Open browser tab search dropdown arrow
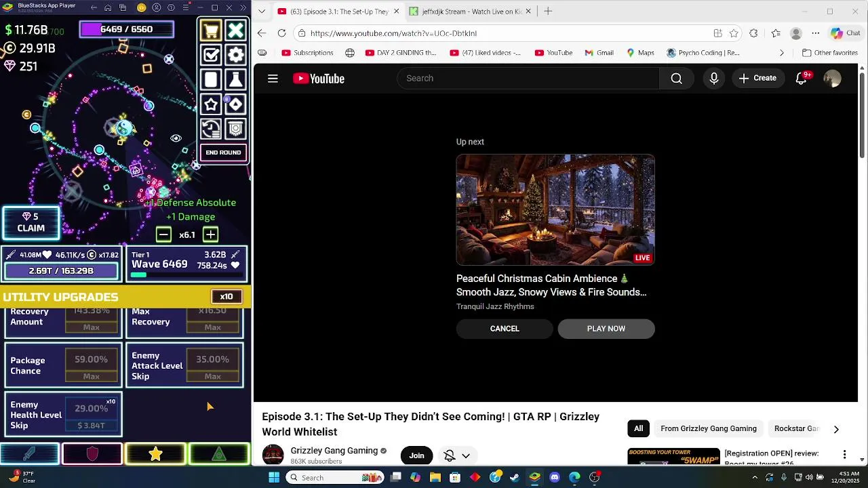Viewport: 868px width, 488px height. click(x=262, y=12)
